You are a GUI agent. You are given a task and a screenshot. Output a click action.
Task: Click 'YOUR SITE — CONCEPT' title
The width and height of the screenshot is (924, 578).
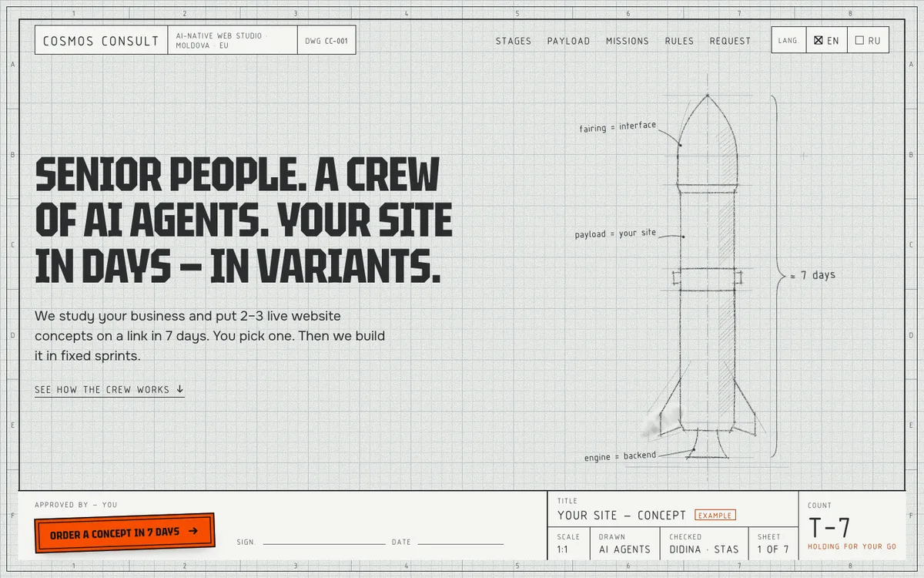tap(621, 516)
